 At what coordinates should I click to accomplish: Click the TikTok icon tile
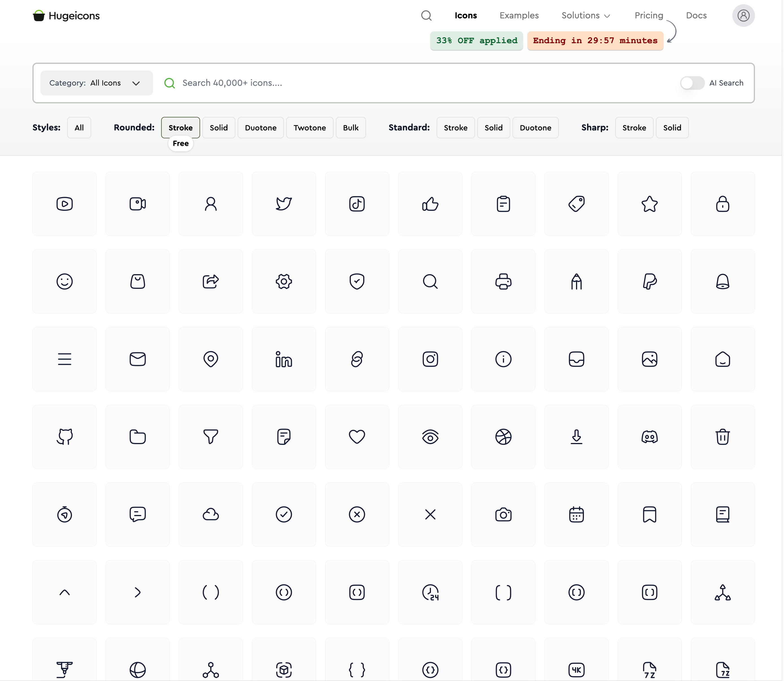click(357, 204)
